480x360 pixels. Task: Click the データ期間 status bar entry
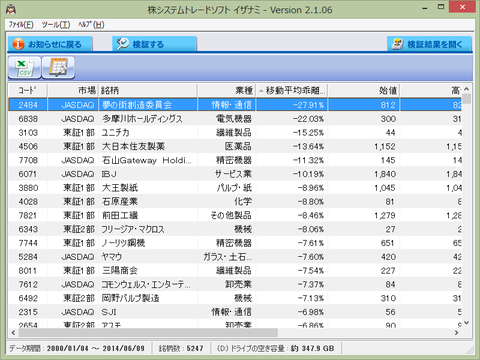coord(77,348)
